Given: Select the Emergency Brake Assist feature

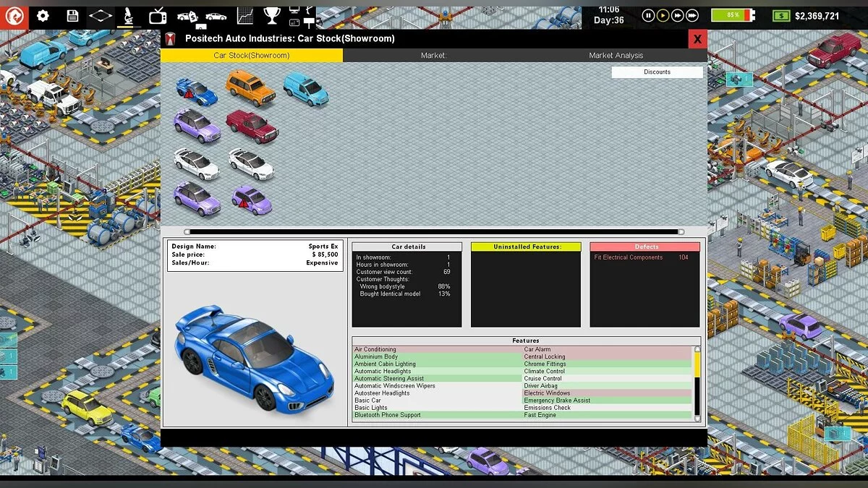Looking at the screenshot, I should [x=607, y=401].
